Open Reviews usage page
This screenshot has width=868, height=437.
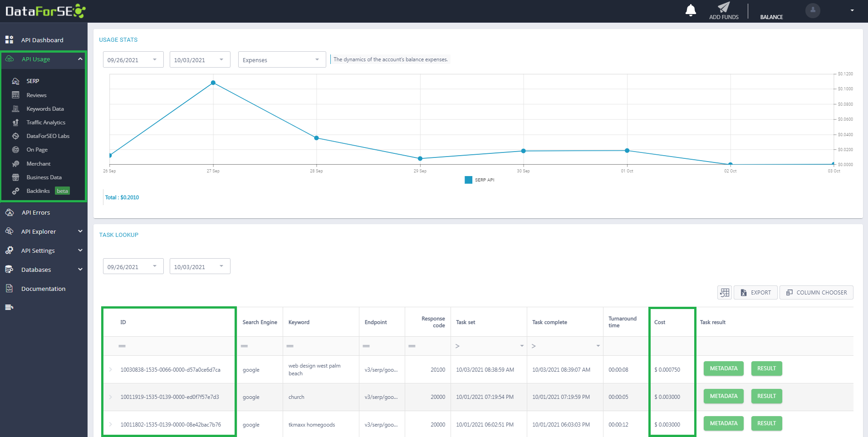(x=36, y=95)
